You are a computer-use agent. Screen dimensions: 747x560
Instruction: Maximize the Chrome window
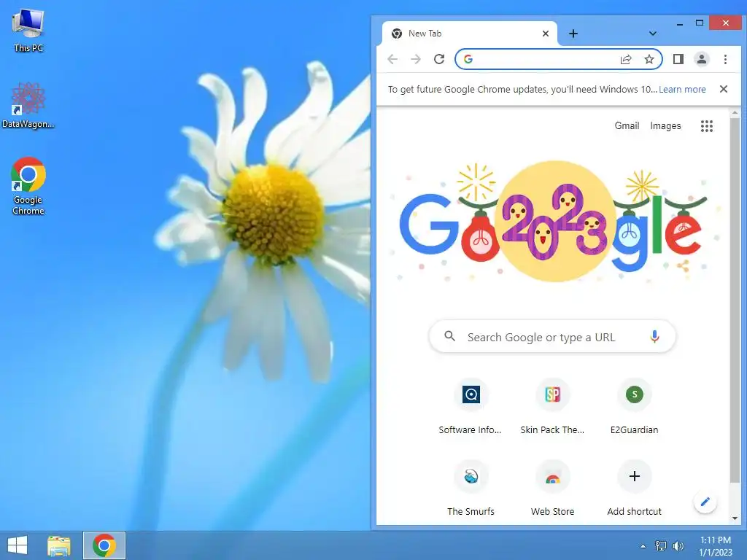coord(700,23)
